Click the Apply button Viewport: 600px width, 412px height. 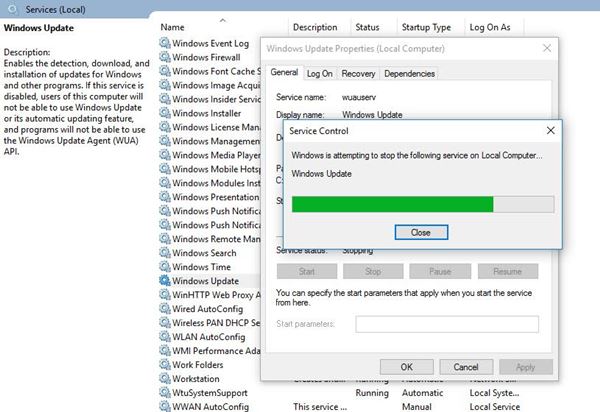click(x=525, y=367)
